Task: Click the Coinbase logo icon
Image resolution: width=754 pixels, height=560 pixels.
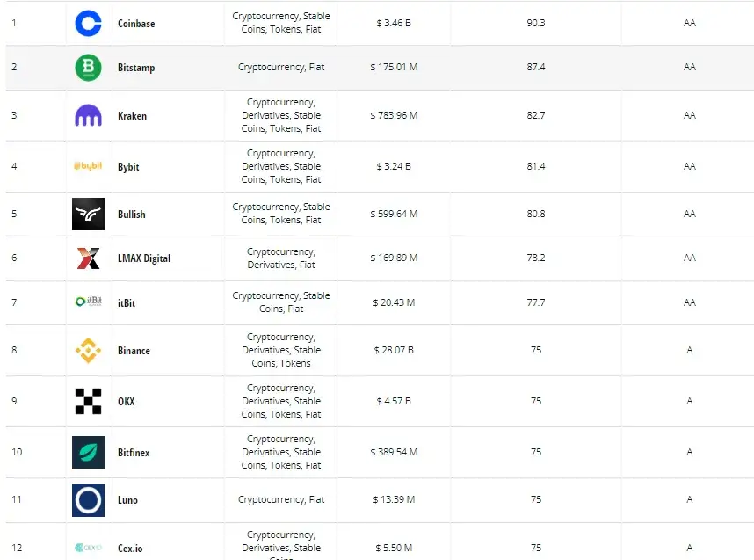Action: [89, 23]
